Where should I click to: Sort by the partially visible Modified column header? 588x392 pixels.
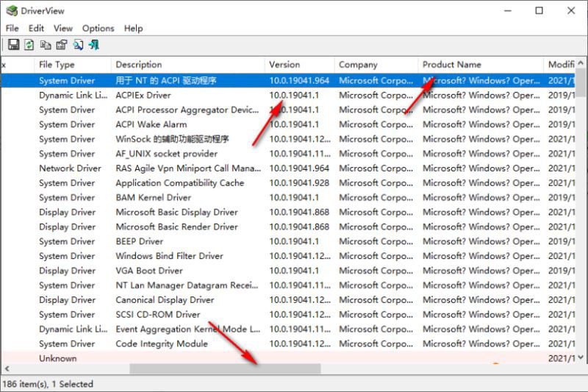tap(559, 65)
